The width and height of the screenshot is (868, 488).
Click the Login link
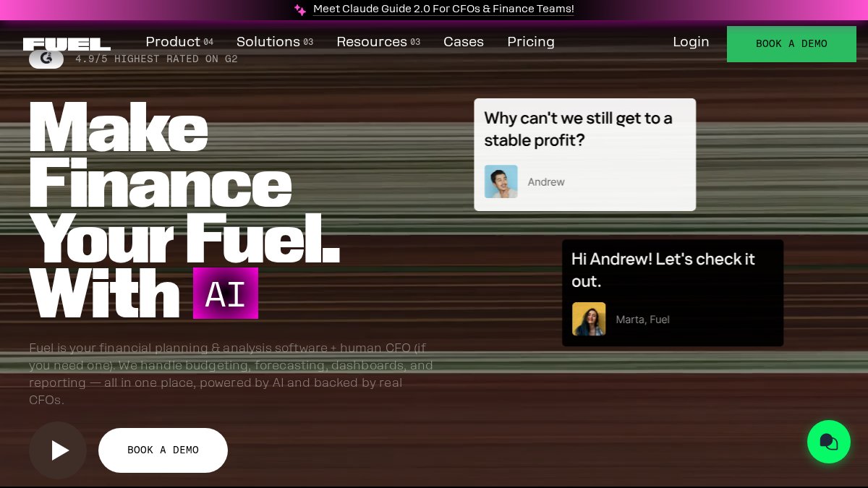click(x=691, y=42)
